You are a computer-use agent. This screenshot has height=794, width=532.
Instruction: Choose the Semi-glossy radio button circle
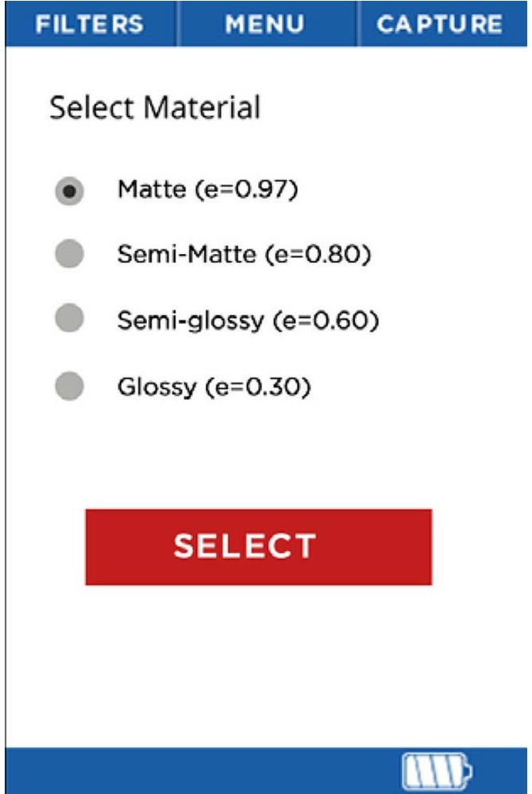[70, 319]
